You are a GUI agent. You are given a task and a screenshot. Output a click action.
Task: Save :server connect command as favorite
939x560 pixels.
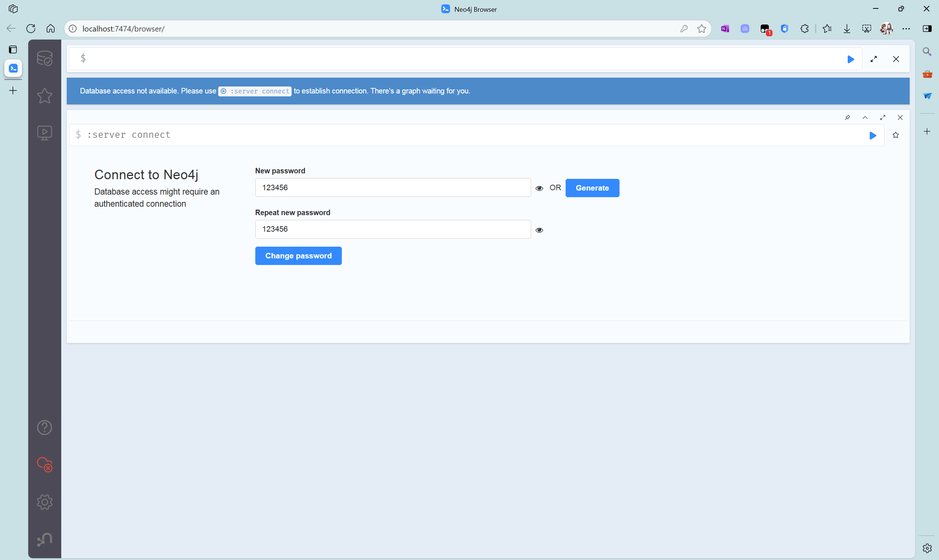(896, 135)
